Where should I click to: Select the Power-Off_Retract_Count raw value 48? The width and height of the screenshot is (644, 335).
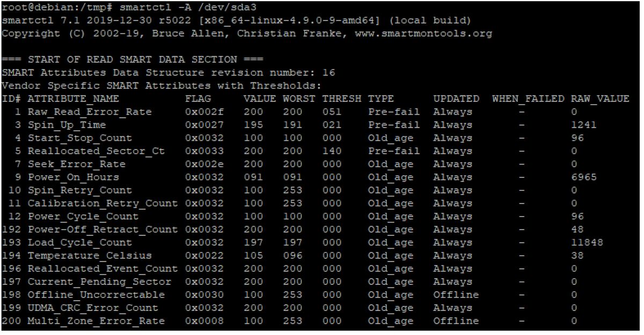pos(577,229)
